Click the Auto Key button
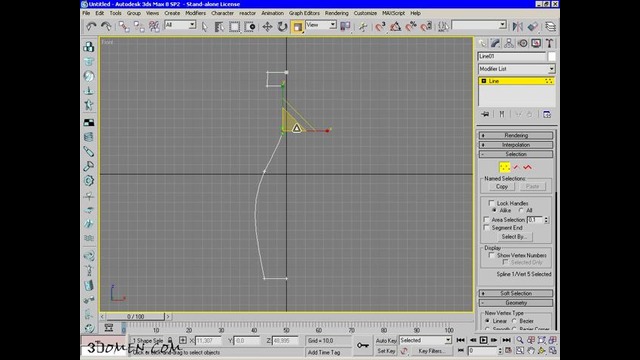640x360 pixels. 386,340
